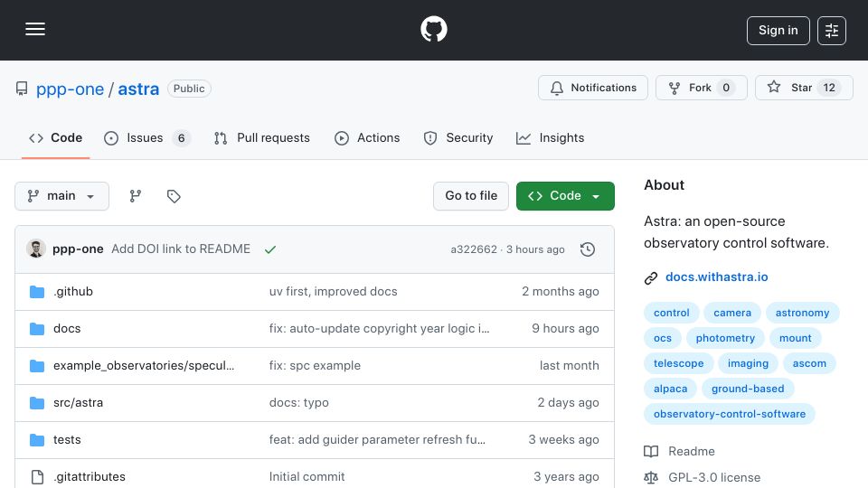Open the docs folder
Screen dimensions: 868x488
tap(67, 329)
